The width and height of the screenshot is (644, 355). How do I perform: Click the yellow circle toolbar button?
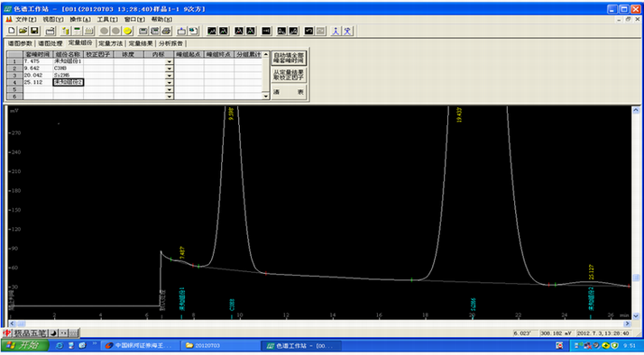[x=128, y=31]
